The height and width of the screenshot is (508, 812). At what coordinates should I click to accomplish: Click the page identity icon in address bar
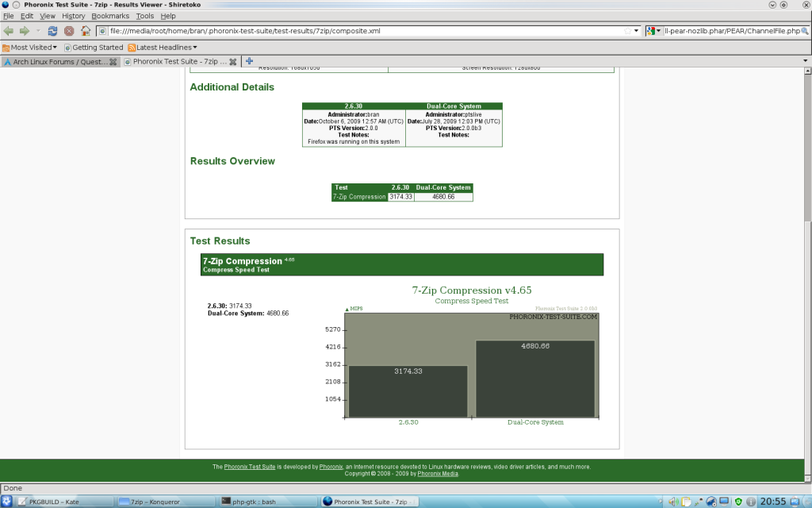coord(102,31)
